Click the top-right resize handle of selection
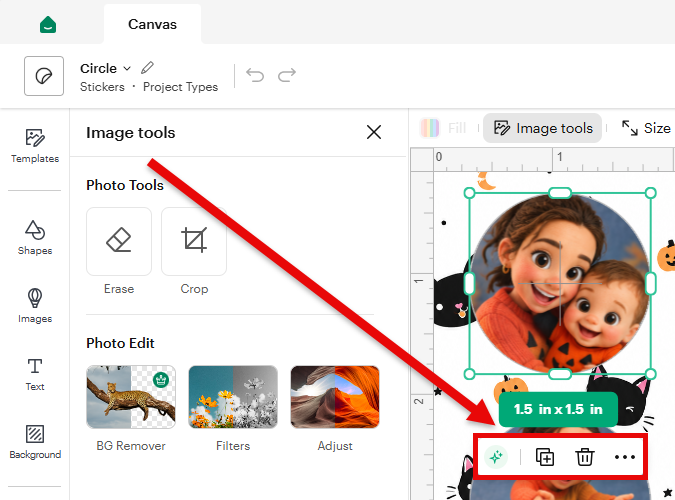 tap(651, 193)
